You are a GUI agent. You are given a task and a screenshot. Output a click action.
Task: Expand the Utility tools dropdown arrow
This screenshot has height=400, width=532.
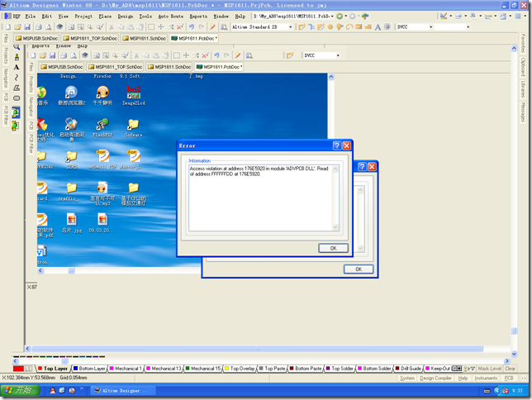pyautogui.click(x=450, y=16)
